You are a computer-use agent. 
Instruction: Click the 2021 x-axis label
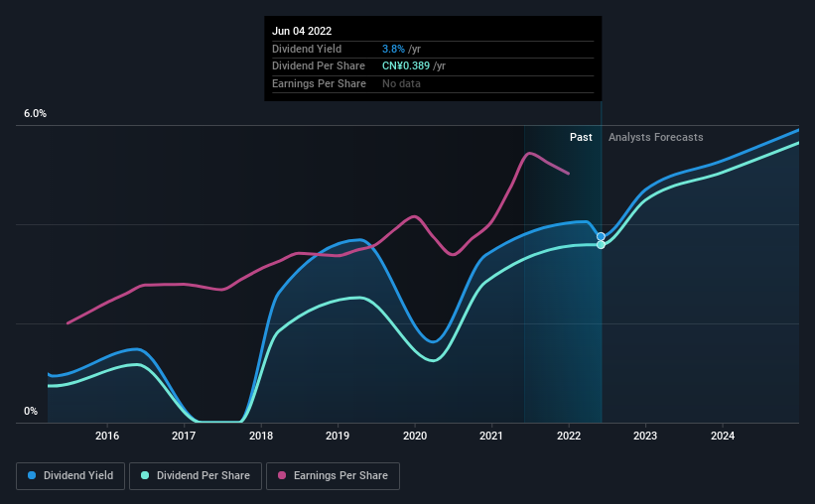491,436
